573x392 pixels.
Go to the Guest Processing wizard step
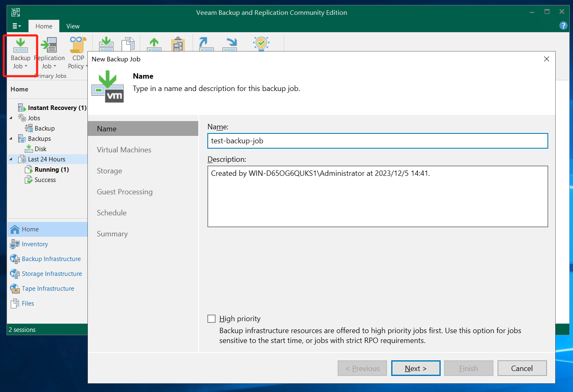click(x=124, y=192)
